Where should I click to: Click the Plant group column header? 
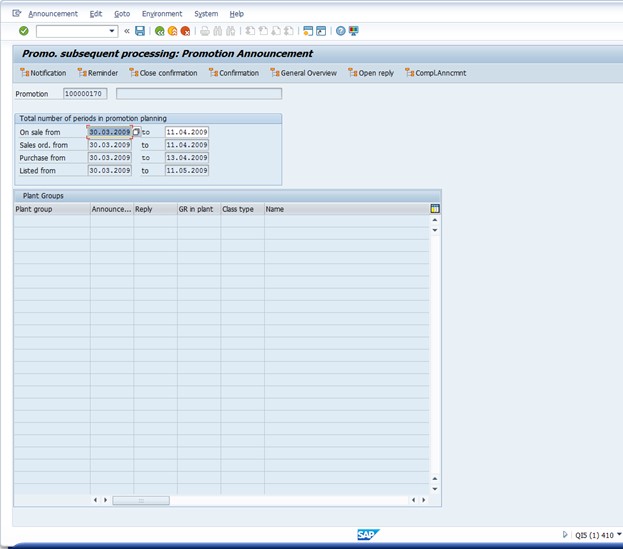(52, 209)
